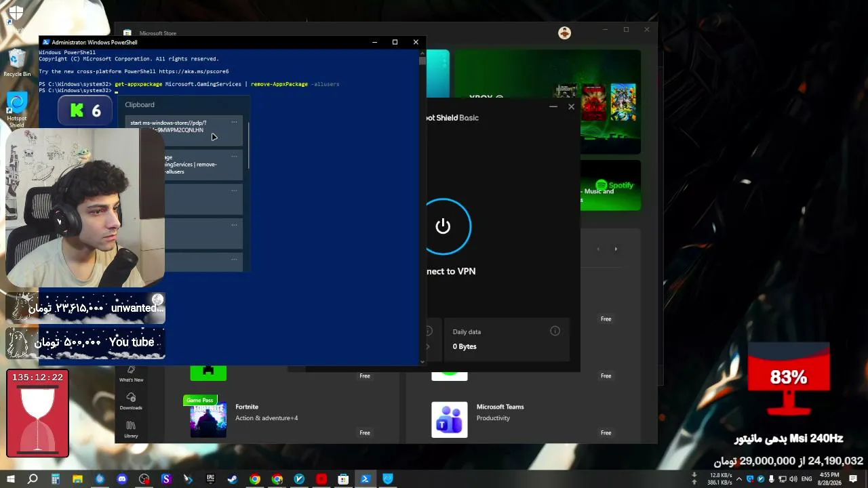The image size is (868, 488).
Task: Open Library in Microsoft Store sidebar
Action: 131,429
